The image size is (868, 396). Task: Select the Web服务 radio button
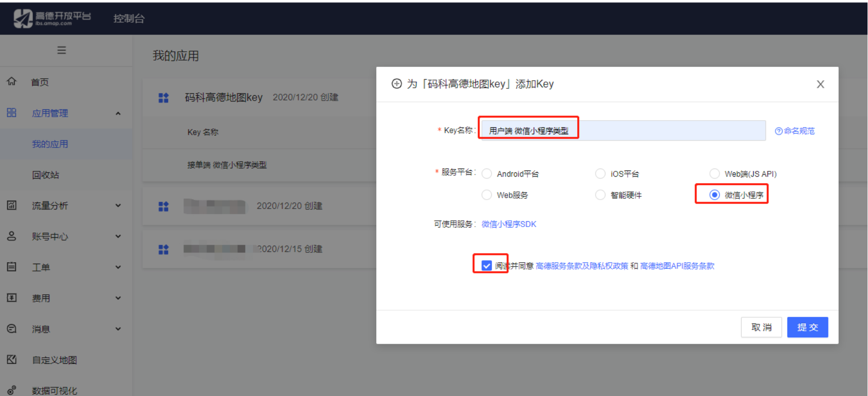point(486,195)
